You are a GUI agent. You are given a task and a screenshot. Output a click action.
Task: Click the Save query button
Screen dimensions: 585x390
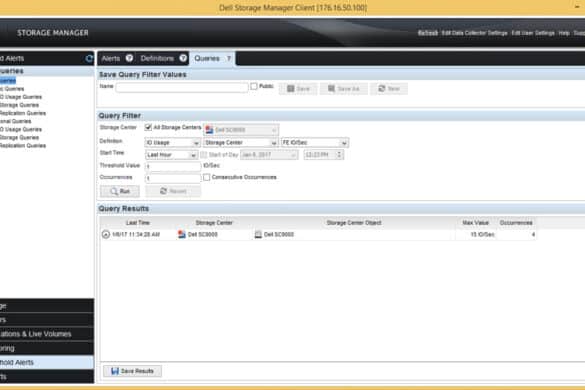[x=298, y=89]
